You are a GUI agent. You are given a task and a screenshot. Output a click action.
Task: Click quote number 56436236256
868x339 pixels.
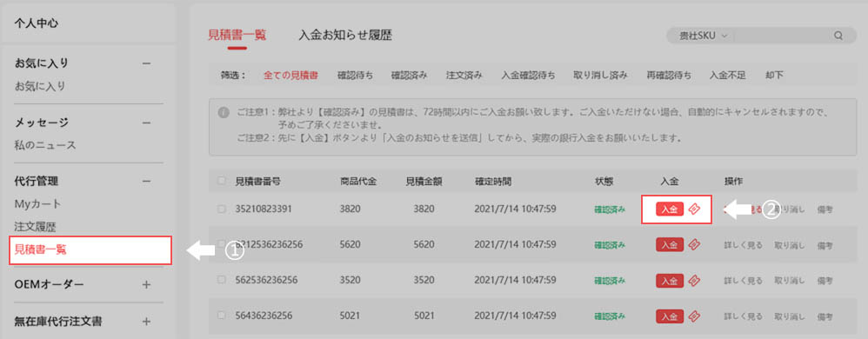click(x=264, y=316)
